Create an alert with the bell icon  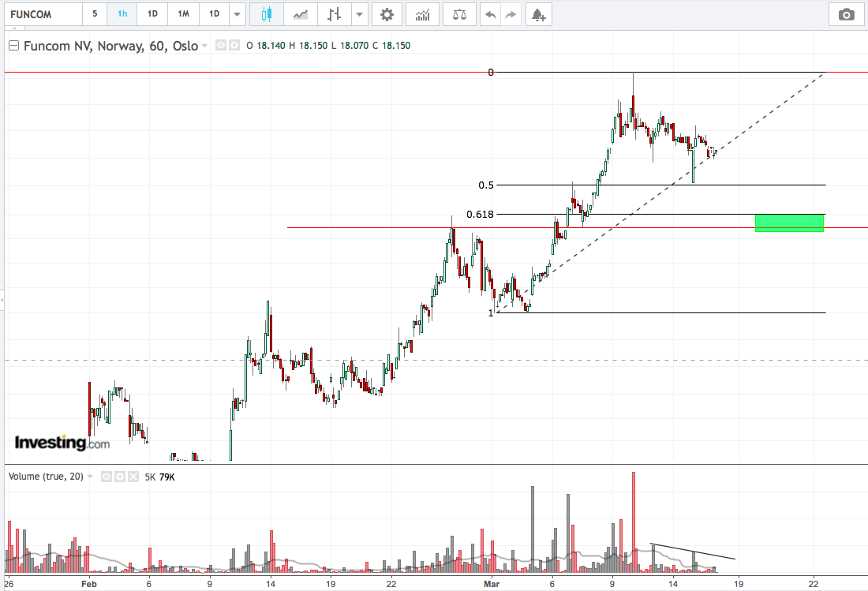(539, 14)
